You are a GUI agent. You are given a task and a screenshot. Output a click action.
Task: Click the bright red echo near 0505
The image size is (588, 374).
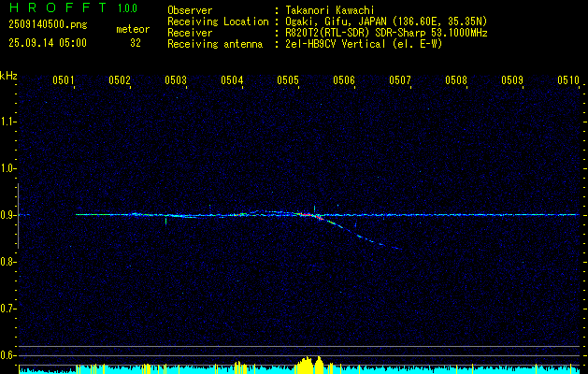click(x=308, y=215)
